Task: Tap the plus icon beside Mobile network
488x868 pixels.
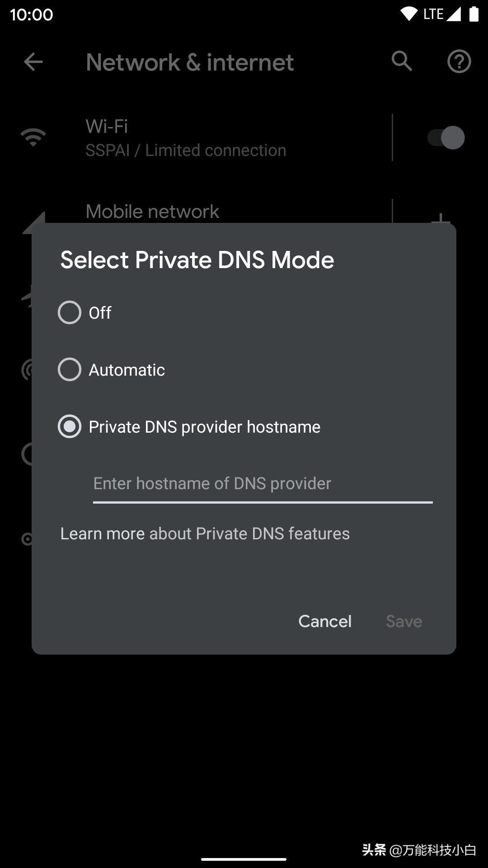Action: point(441,218)
